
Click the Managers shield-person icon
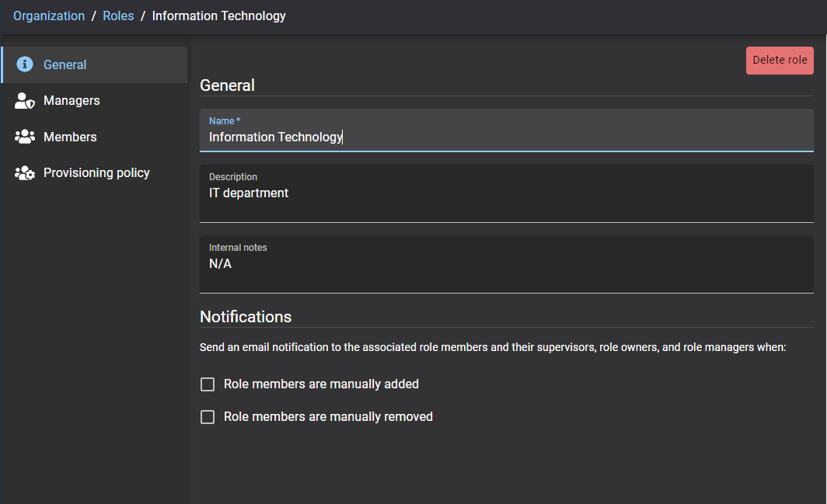pyautogui.click(x=25, y=101)
